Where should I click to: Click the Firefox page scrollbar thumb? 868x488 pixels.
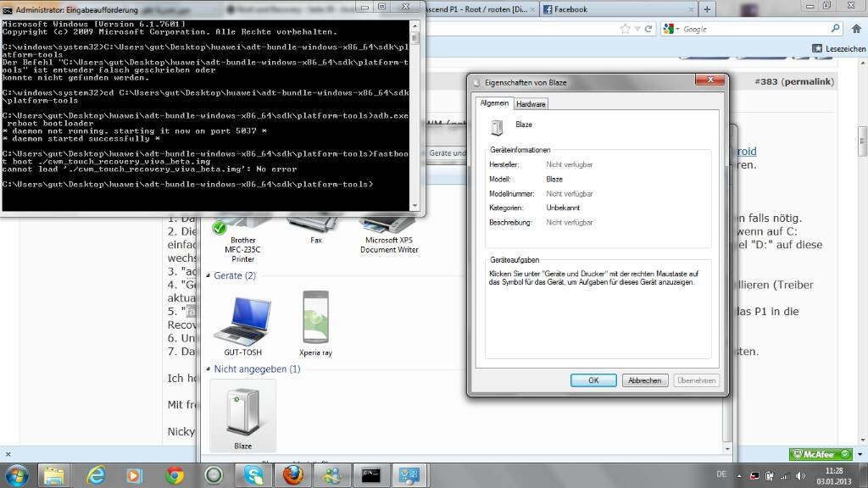pos(862,141)
